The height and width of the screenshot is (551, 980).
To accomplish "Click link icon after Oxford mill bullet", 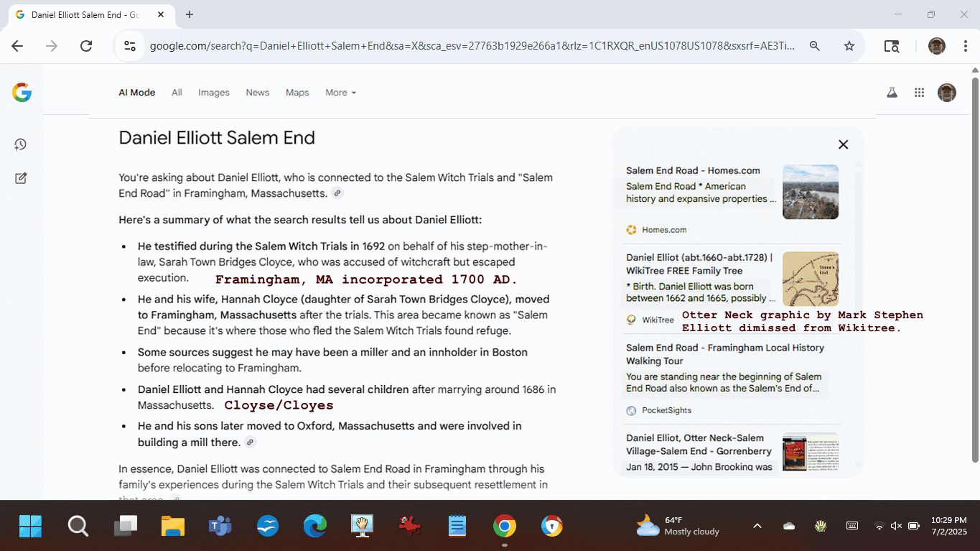I will (x=250, y=442).
